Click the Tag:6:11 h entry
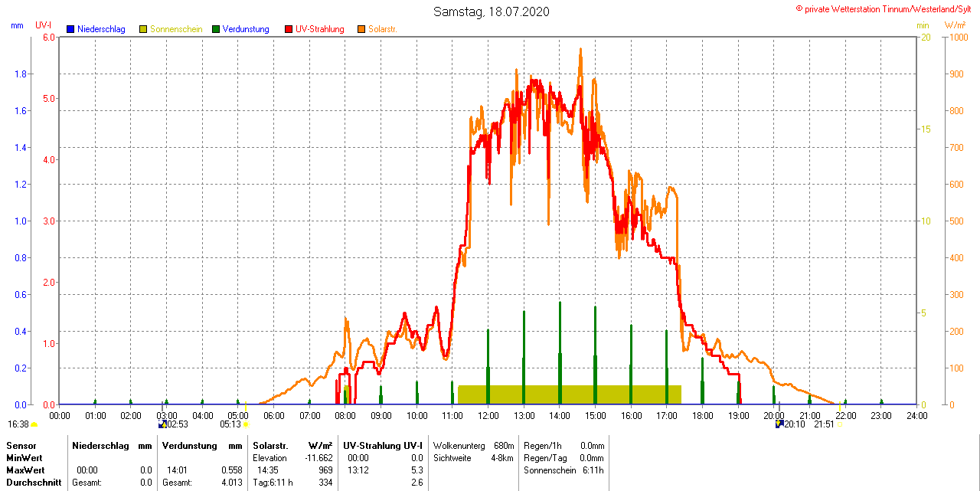This screenshot has width=980, height=491. pos(273,483)
